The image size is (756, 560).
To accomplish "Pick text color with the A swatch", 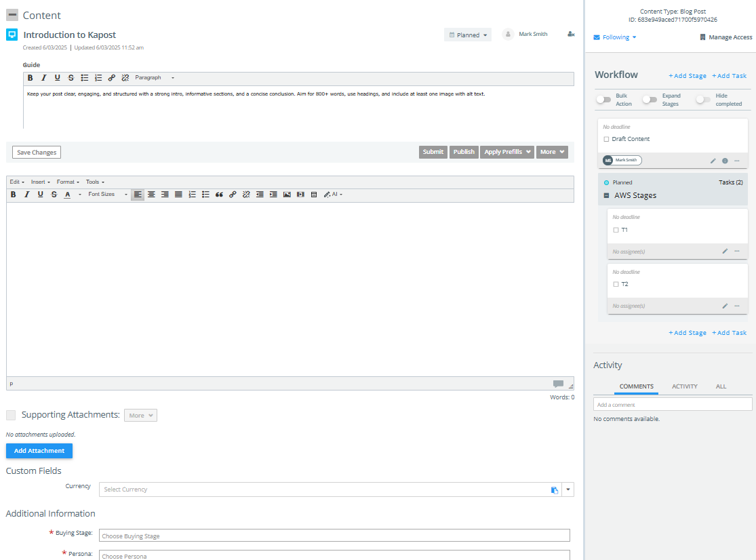I will (68, 194).
